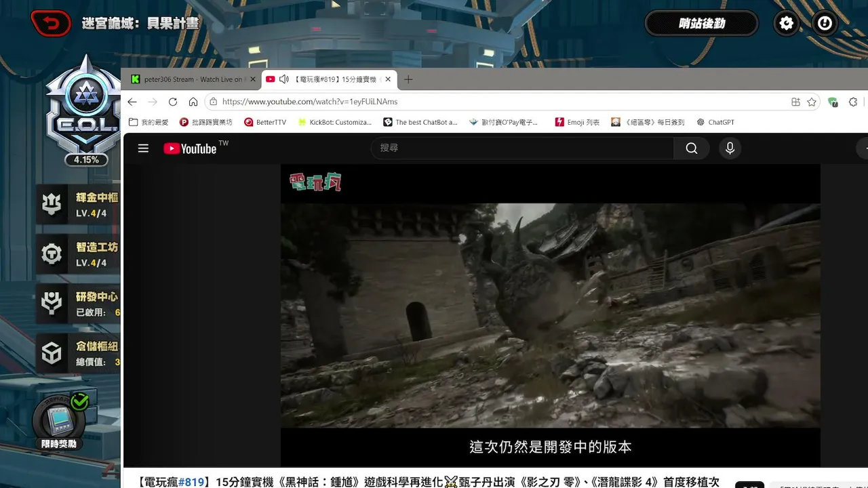Click the YouTube 搜尋 search box
Viewport: 868px width, 488px height.
tap(522, 148)
